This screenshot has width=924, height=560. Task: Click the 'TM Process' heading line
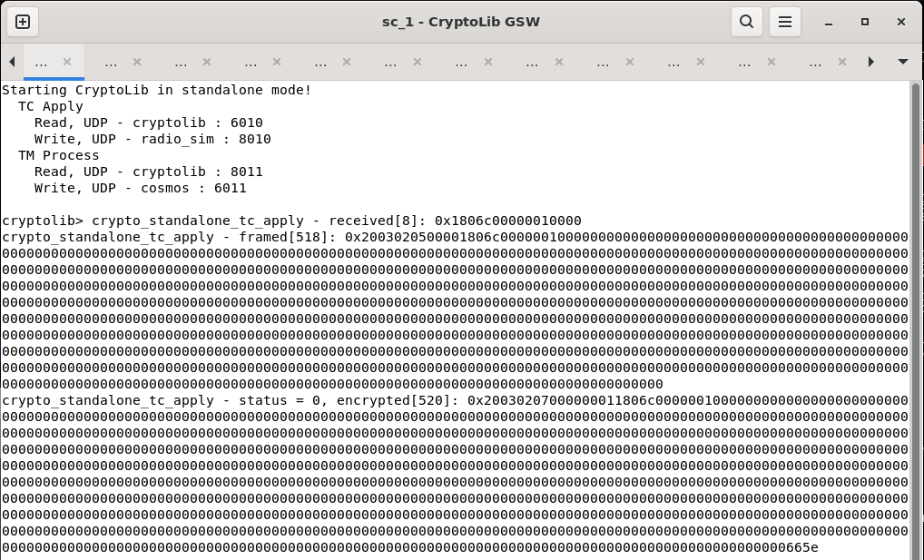(58, 155)
